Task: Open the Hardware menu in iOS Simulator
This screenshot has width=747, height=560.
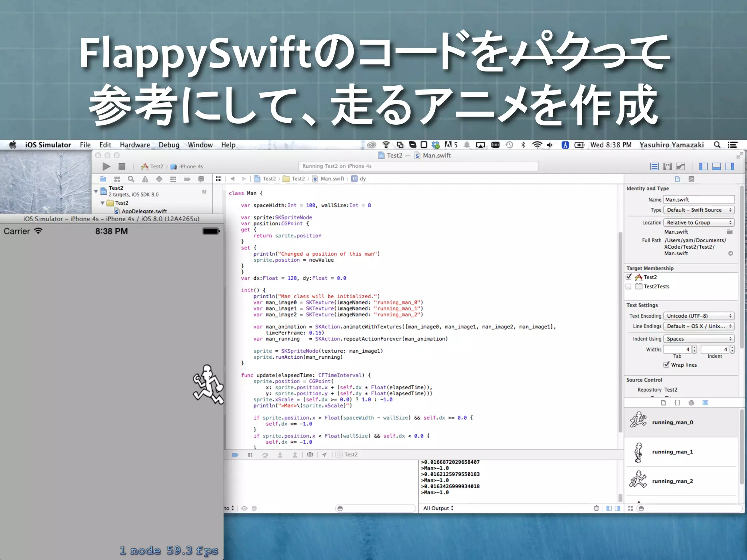Action: [135, 145]
